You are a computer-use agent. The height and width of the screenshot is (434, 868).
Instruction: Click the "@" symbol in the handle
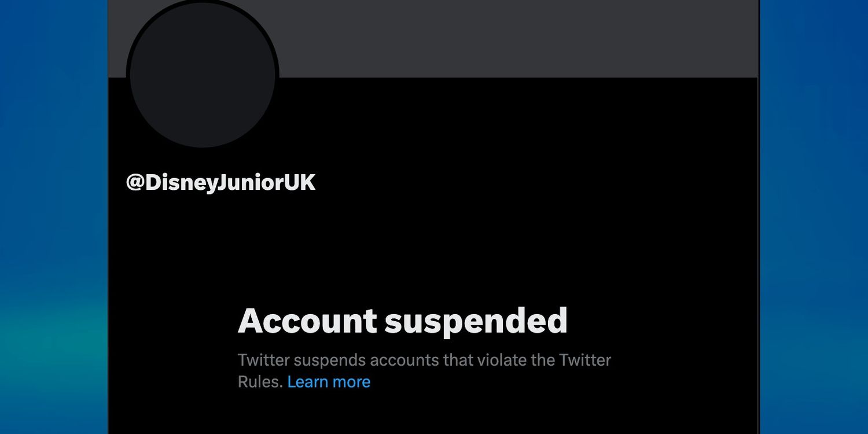pos(135,183)
